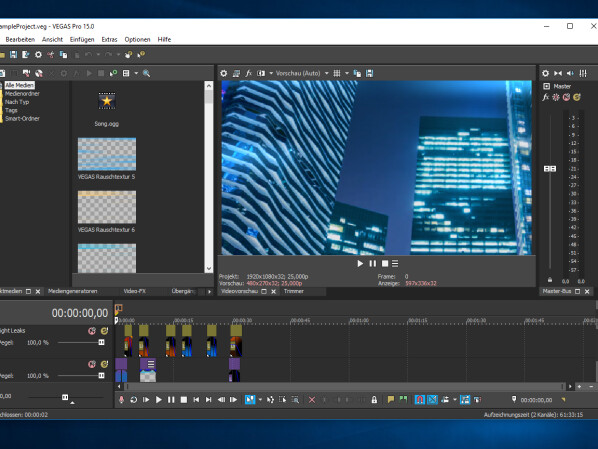Click Play from start in transport bar
Image resolution: width=598 pixels, height=449 pixels.
pyautogui.click(x=146, y=400)
